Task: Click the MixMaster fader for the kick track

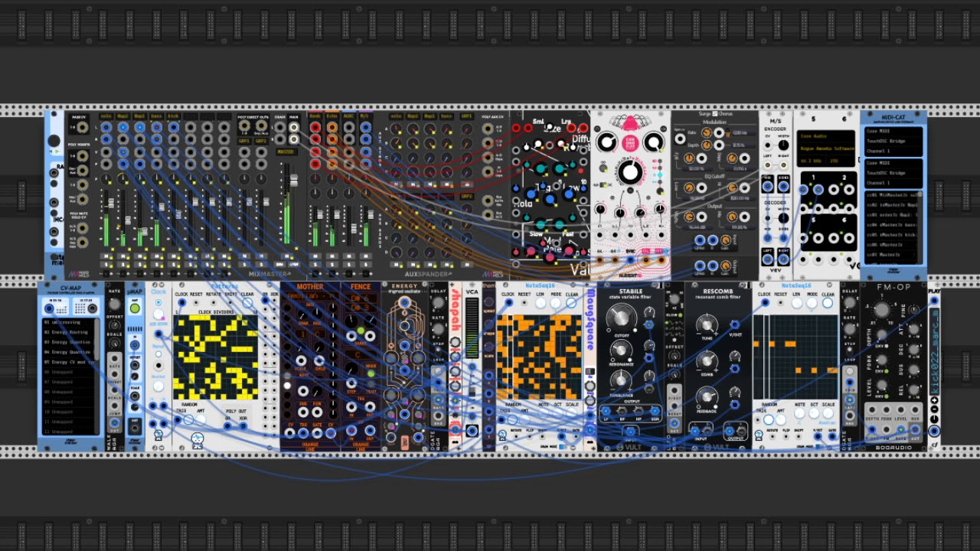Action: tap(178, 214)
